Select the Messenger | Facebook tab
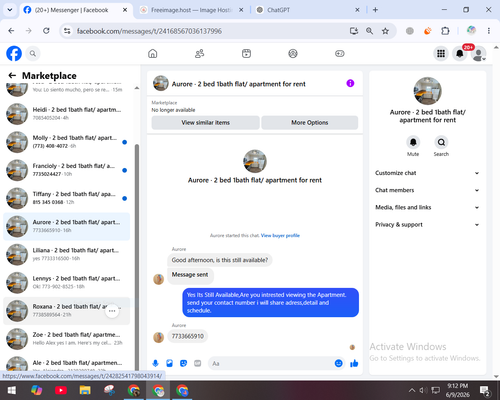Viewport: 500px width, 400px height. point(75,10)
